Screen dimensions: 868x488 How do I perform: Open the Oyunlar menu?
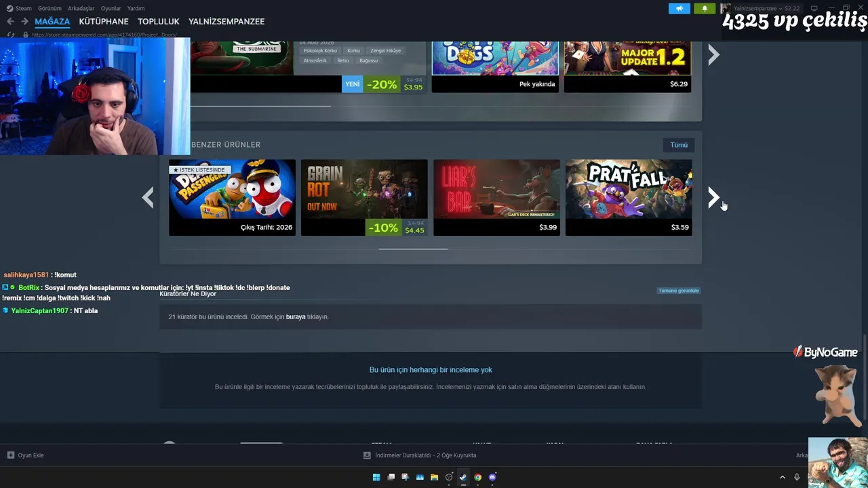[111, 8]
